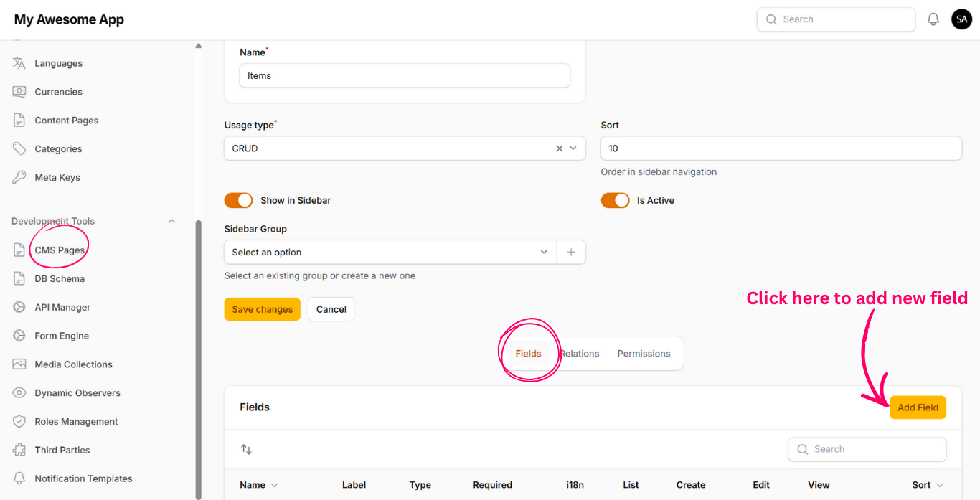The width and height of the screenshot is (980, 500).
Task: Open the SA user avatar menu
Action: tap(961, 19)
